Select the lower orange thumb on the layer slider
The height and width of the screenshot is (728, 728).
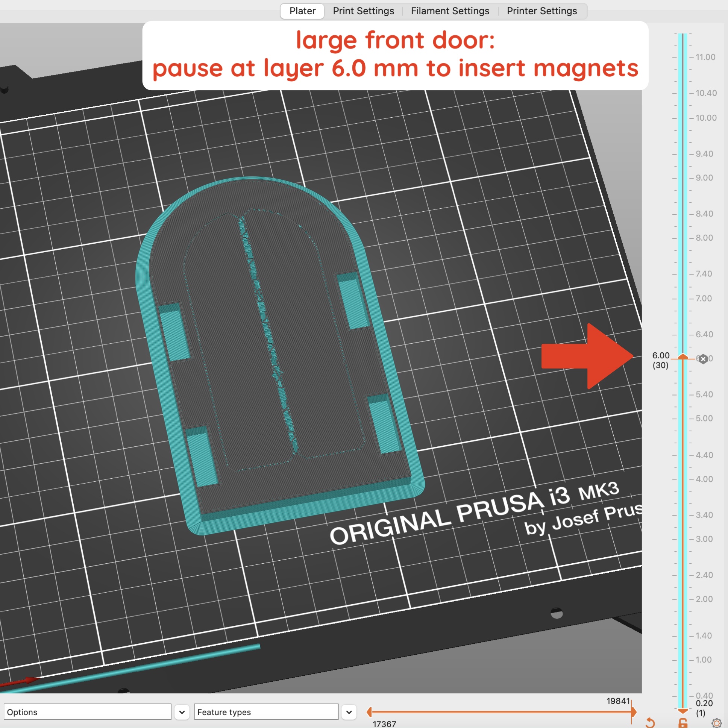coord(683,711)
